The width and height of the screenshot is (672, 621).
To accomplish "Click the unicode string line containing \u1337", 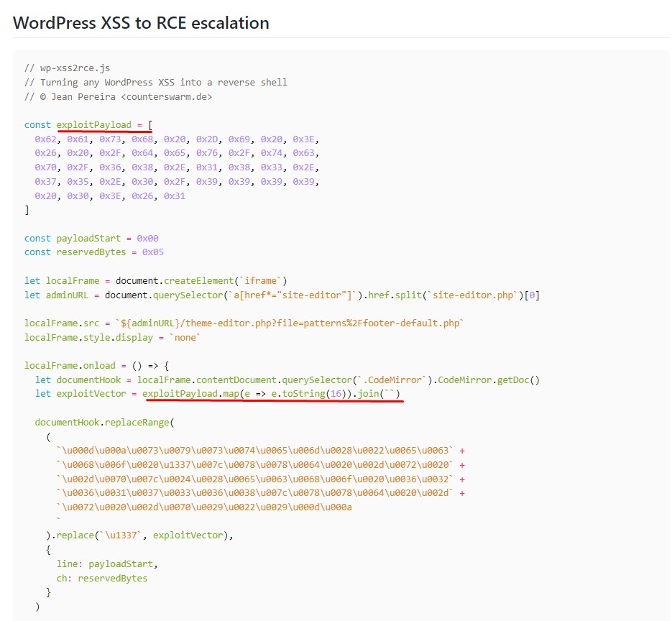I will point(261,464).
